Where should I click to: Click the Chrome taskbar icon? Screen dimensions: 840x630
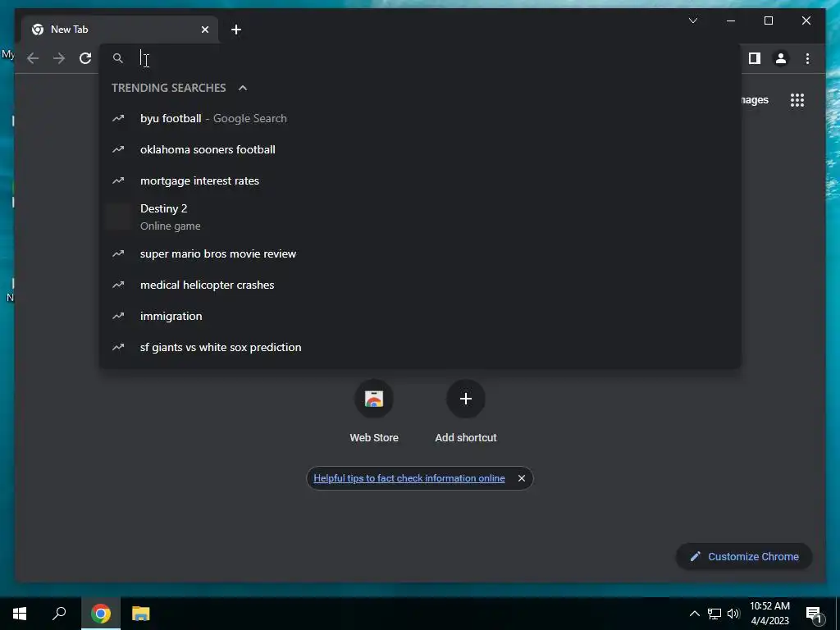click(x=100, y=614)
